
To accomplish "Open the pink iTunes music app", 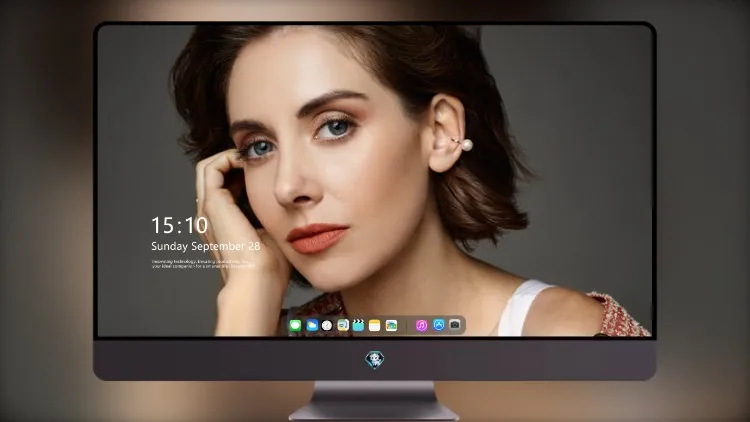I will point(421,325).
